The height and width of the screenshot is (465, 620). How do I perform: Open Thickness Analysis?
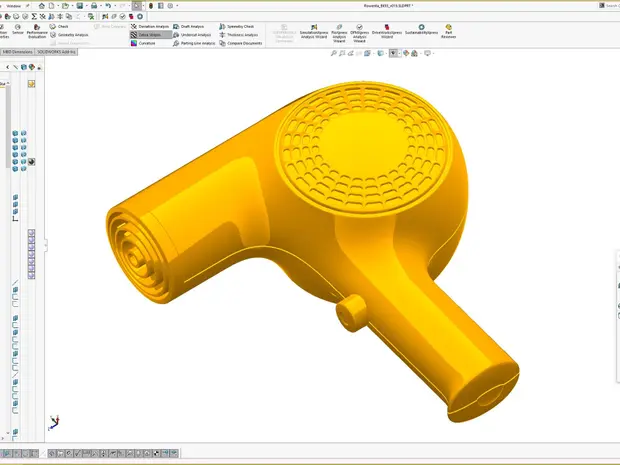pyautogui.click(x=238, y=35)
